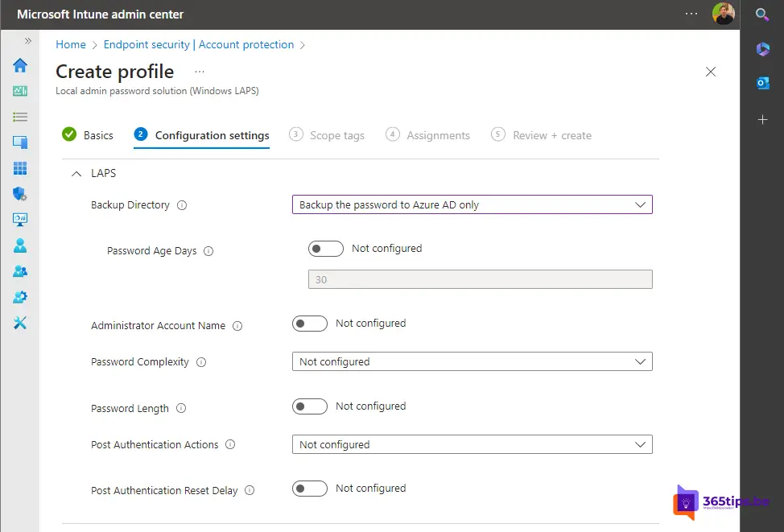Open Endpoint security shield icon

(x=20, y=194)
